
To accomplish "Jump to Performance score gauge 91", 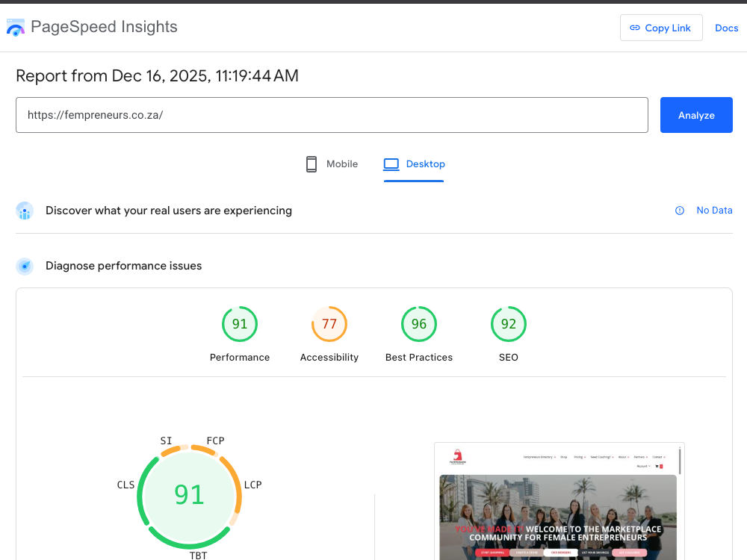I will [x=240, y=324].
